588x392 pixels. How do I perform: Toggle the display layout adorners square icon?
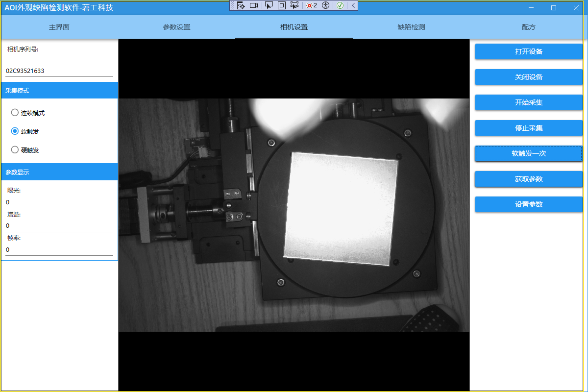click(282, 5)
